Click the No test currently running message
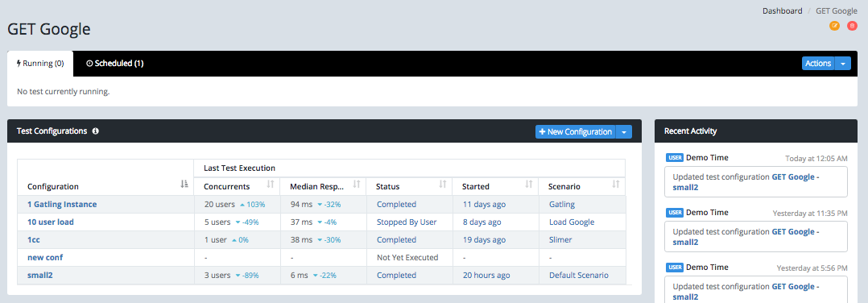This screenshot has width=868, height=303. point(63,91)
